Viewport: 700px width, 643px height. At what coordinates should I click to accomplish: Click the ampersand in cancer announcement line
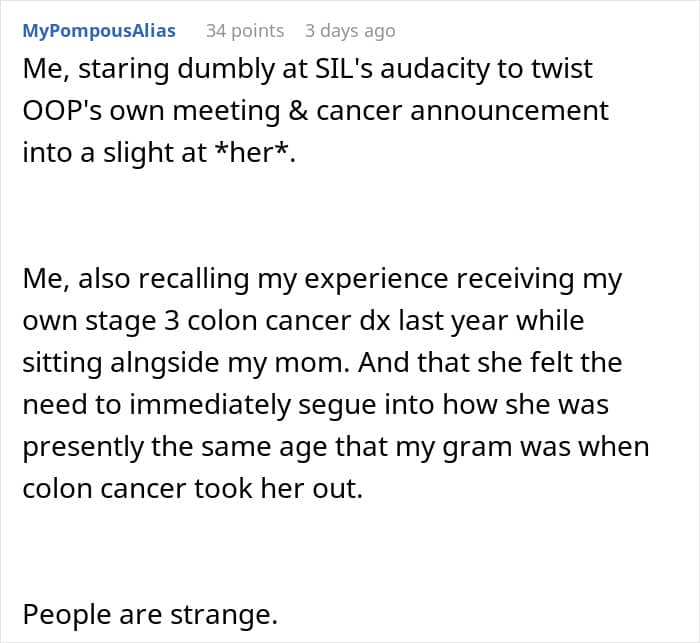pos(298,111)
